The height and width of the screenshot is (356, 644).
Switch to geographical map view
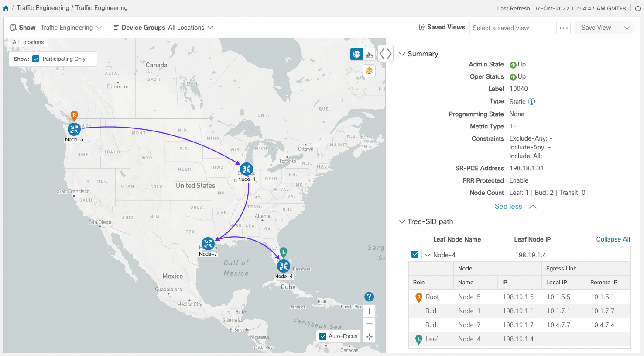tap(356, 54)
